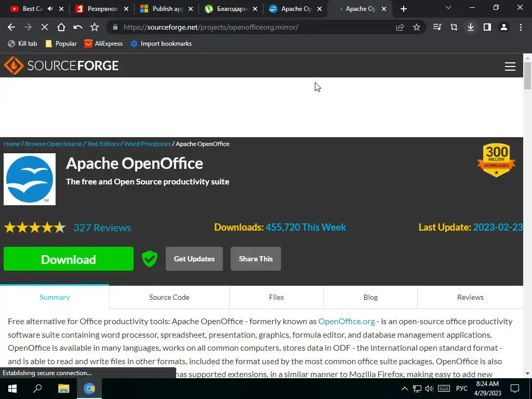Screen dimensions: 532x399
Task: Click the Get Updates button
Action: pos(194,259)
